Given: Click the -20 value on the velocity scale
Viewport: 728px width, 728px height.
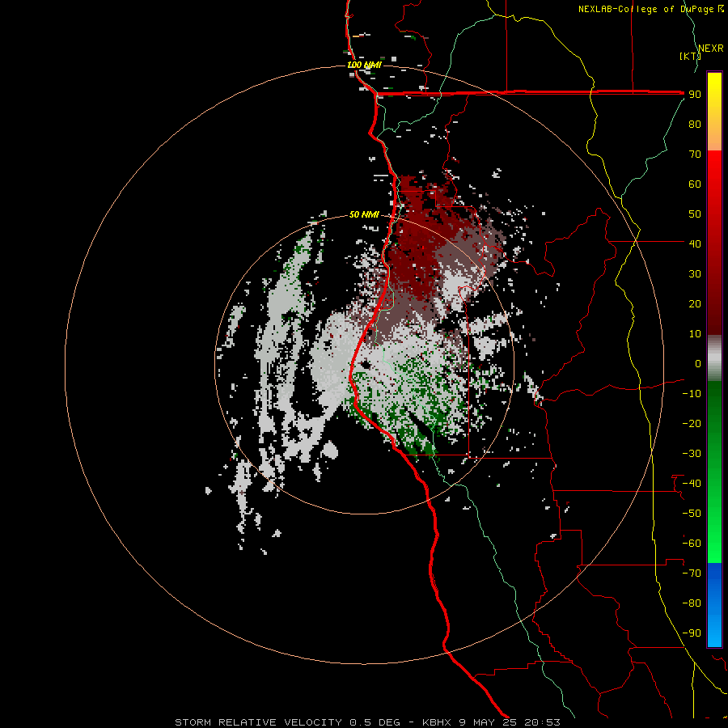Looking at the screenshot, I should [x=692, y=423].
